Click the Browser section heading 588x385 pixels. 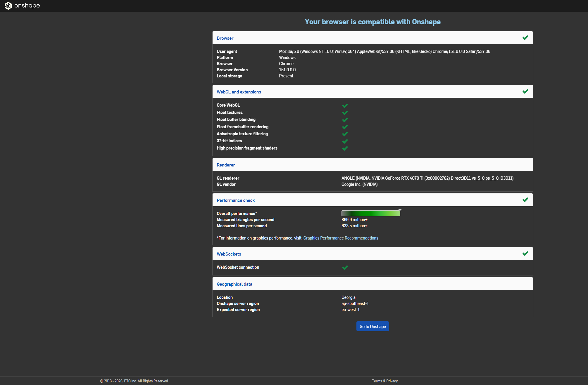click(225, 38)
